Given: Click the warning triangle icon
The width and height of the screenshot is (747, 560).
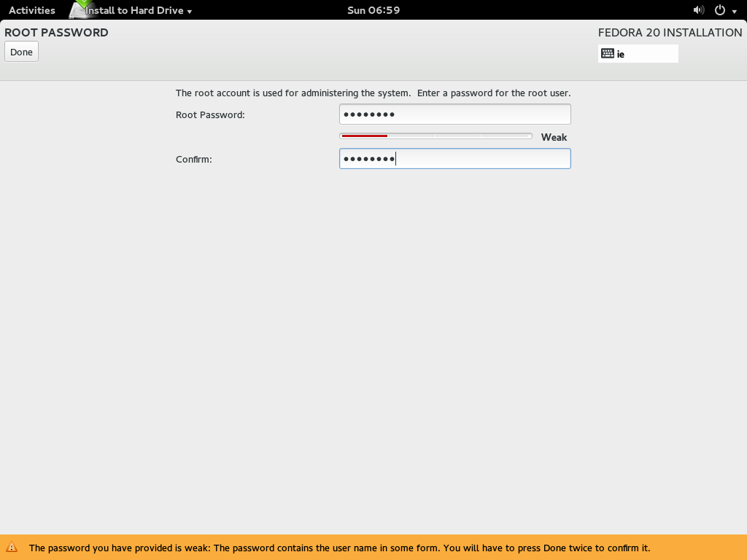Looking at the screenshot, I should pyautogui.click(x=12, y=547).
